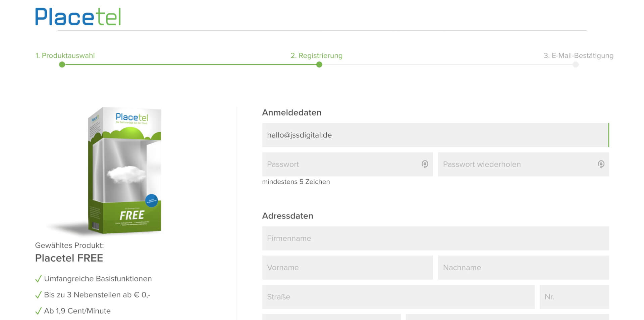Click the 'Ab 1,9 Cent/Minute' feature text
The image size is (644, 320).
click(x=77, y=311)
